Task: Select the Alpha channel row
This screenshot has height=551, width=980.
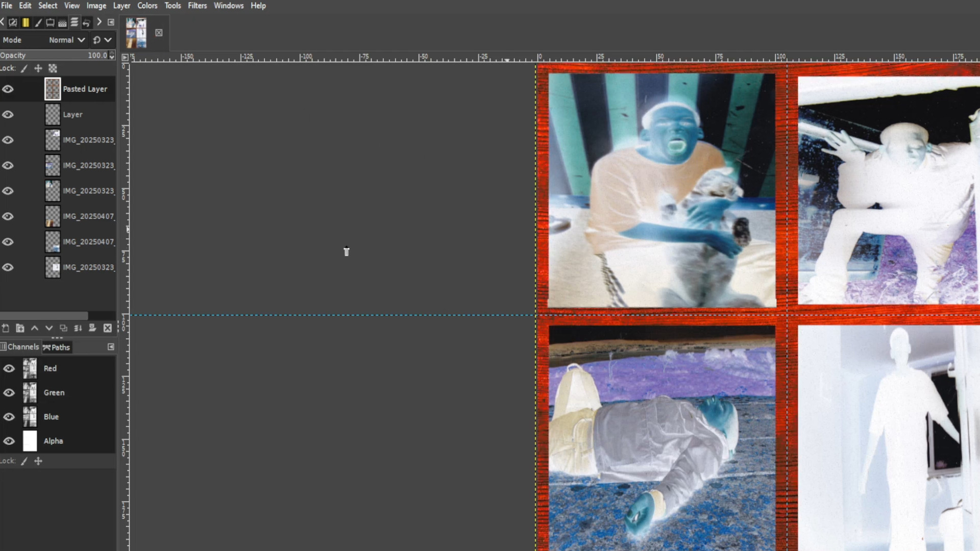Action: tap(58, 441)
